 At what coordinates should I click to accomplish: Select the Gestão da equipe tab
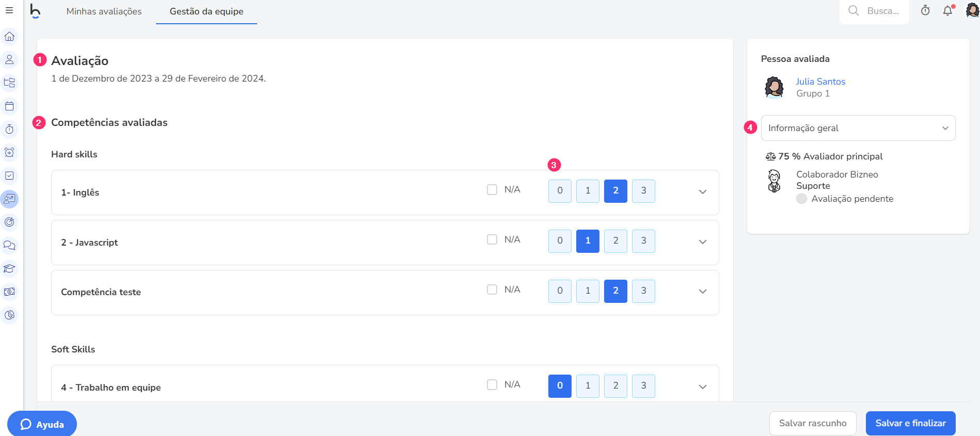207,11
